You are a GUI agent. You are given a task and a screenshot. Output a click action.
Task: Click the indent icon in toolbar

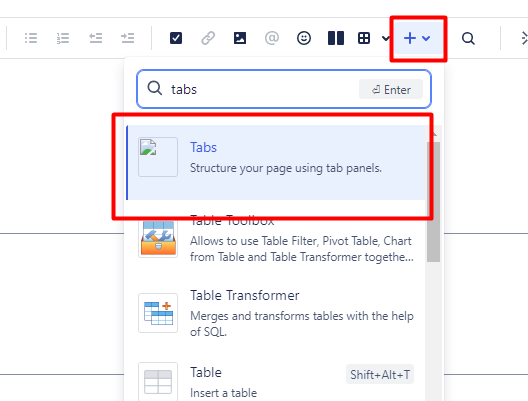coord(128,38)
